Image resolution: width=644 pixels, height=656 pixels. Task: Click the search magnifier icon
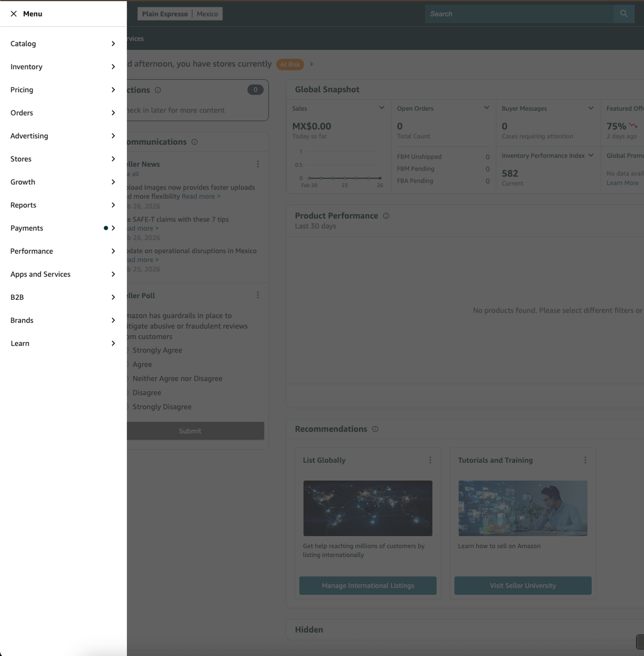pos(624,14)
